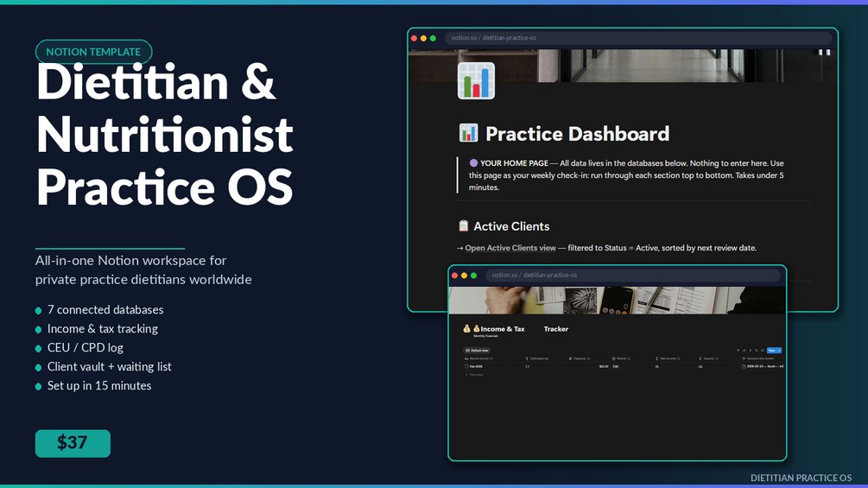Viewport: 868px width, 488px height.
Task: Click the purple circle before YOUR HOME PAGE
Action: (473, 162)
